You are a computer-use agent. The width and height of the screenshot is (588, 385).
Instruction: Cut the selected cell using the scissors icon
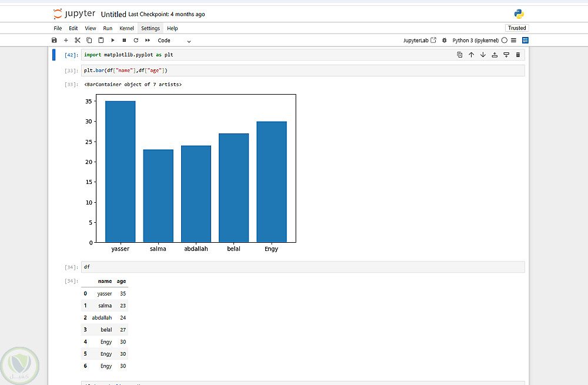(x=78, y=40)
